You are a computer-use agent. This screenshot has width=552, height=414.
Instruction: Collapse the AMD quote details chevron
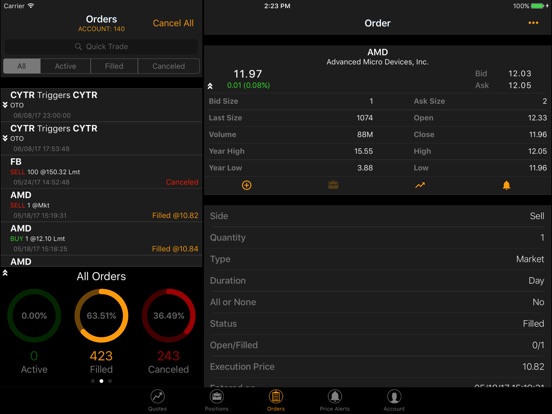210,86
